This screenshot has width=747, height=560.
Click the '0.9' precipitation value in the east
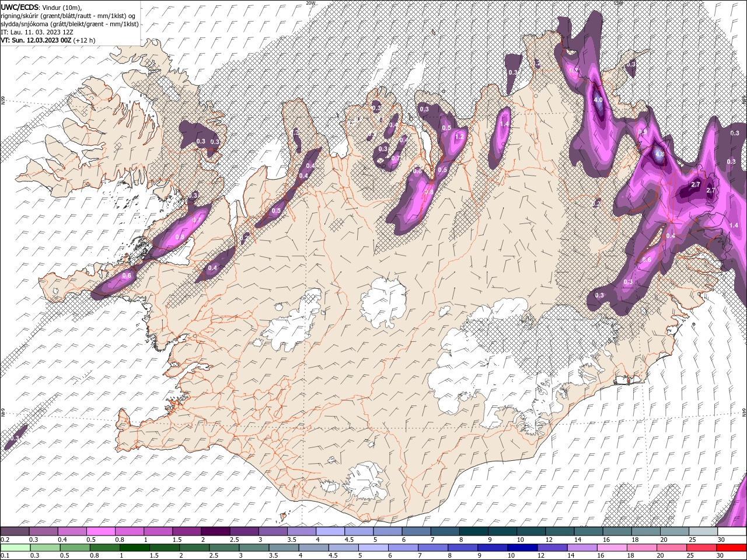click(643, 132)
